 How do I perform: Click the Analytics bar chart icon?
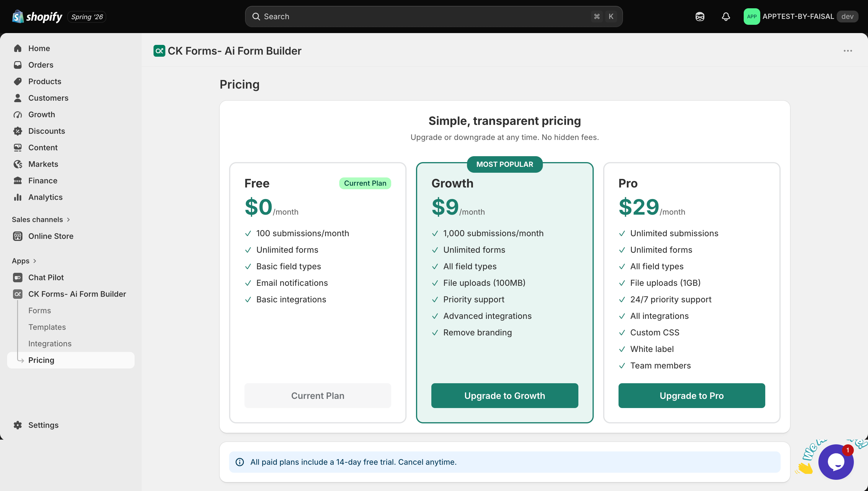17,197
